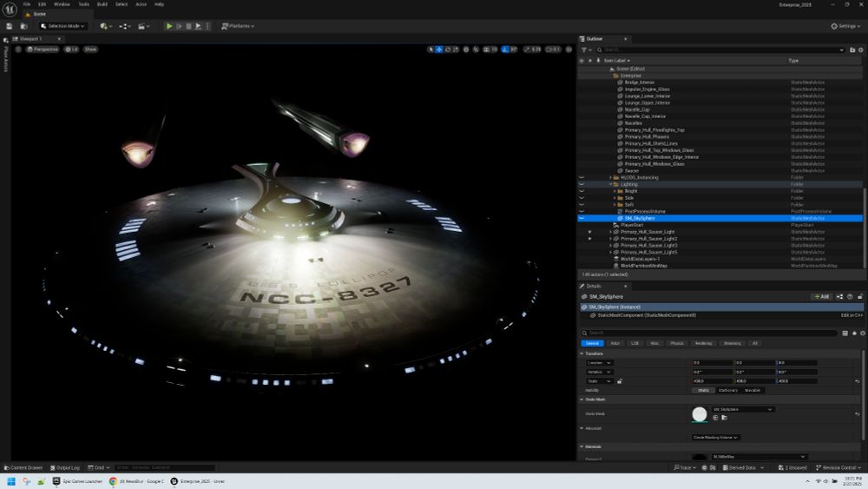Toggle scale snapping in viewport toolbar
The width and height of the screenshot is (868, 489).
(527, 50)
